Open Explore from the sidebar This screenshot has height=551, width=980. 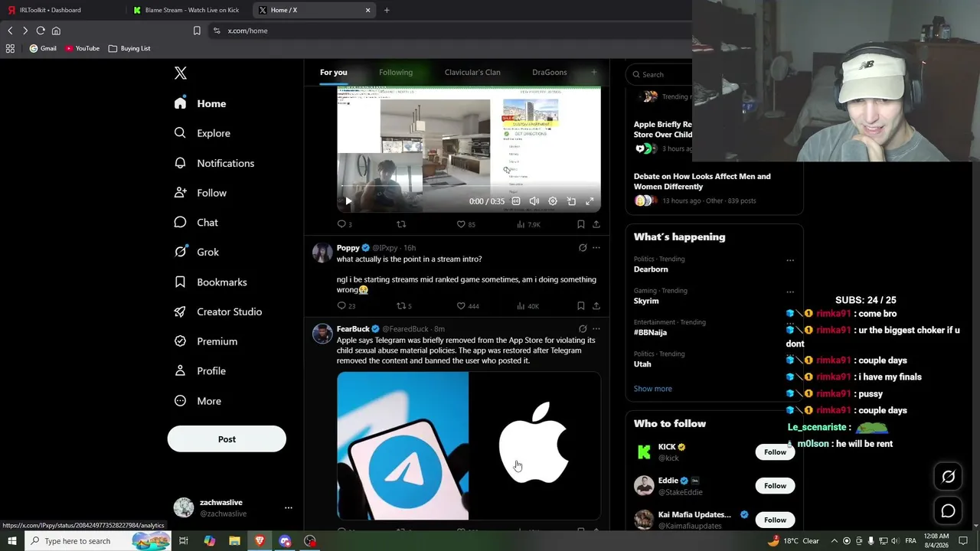coord(202,133)
